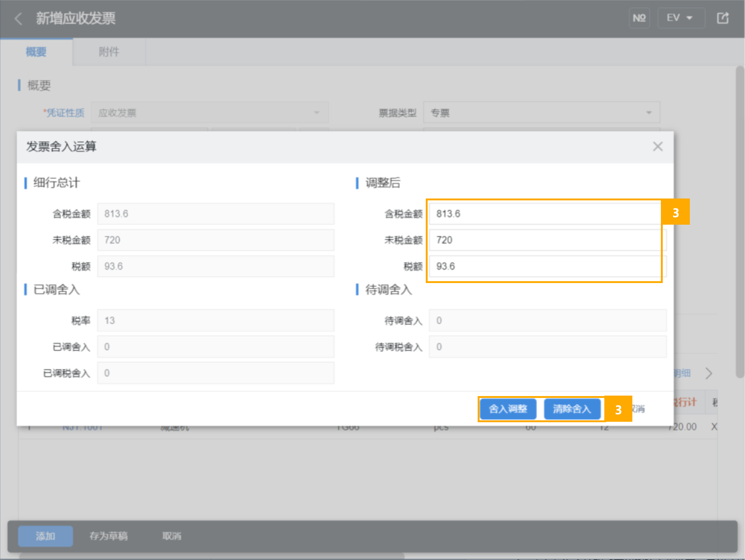Switch to the 概要 tab

36,52
